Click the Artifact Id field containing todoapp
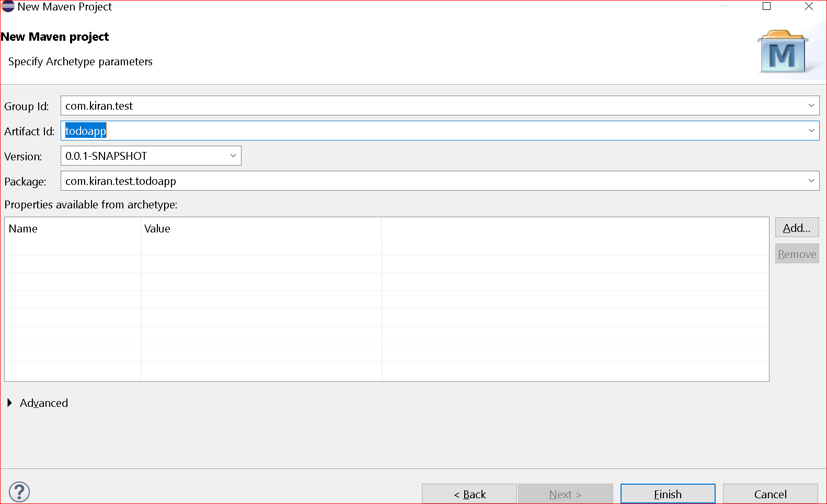This screenshot has height=504, width=827. coord(440,131)
